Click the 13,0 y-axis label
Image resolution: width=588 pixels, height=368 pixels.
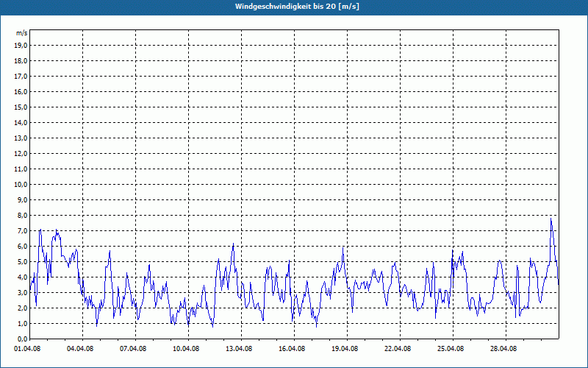click(21, 138)
